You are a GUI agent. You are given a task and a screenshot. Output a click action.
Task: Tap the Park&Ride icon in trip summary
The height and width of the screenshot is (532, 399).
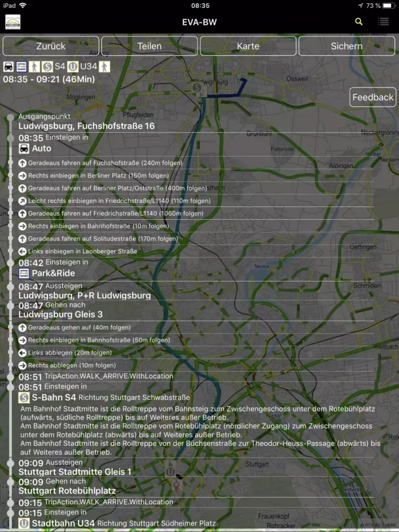pyautogui.click(x=21, y=66)
